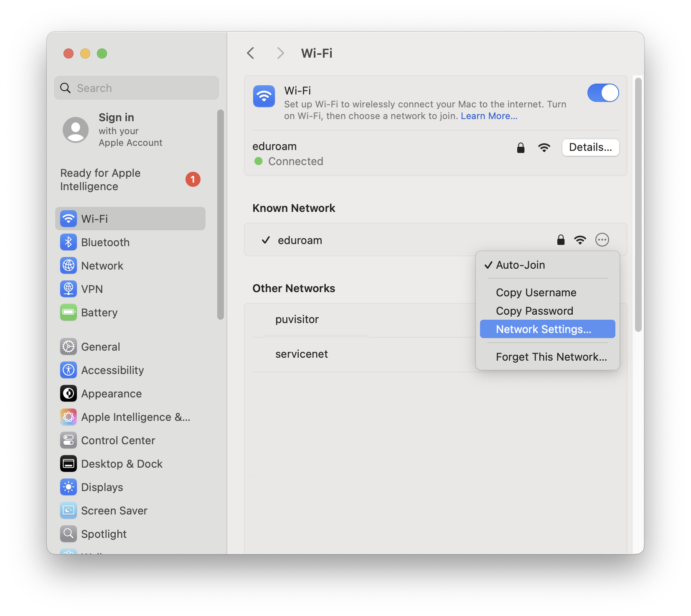691x616 pixels.
Task: Turn off the Wi-Fi toggle switch
Action: [x=603, y=93]
